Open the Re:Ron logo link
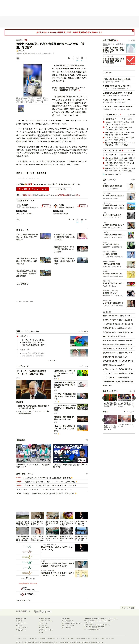The width and height of the screenshot is (139, 644). (x=43, y=612)
